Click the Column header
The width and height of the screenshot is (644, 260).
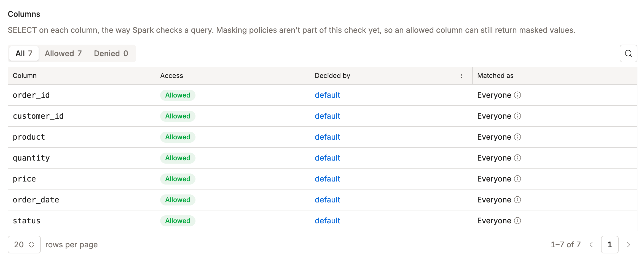(x=25, y=76)
